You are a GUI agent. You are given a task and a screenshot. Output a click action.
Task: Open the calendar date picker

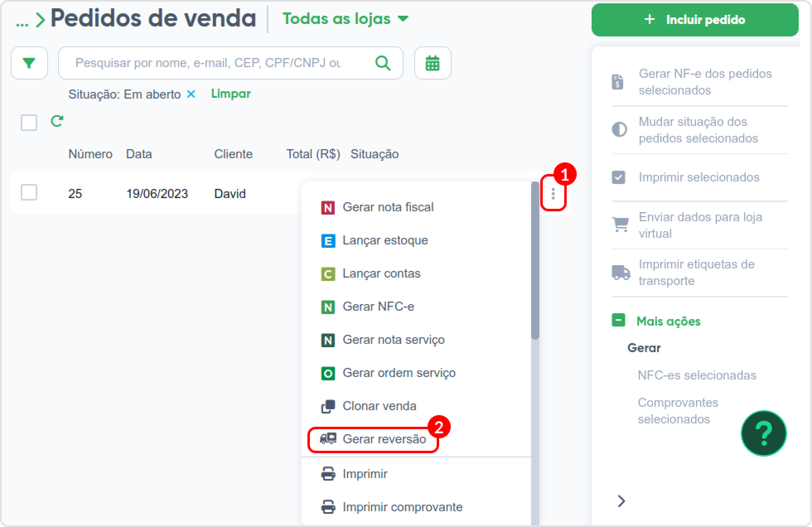[433, 63]
